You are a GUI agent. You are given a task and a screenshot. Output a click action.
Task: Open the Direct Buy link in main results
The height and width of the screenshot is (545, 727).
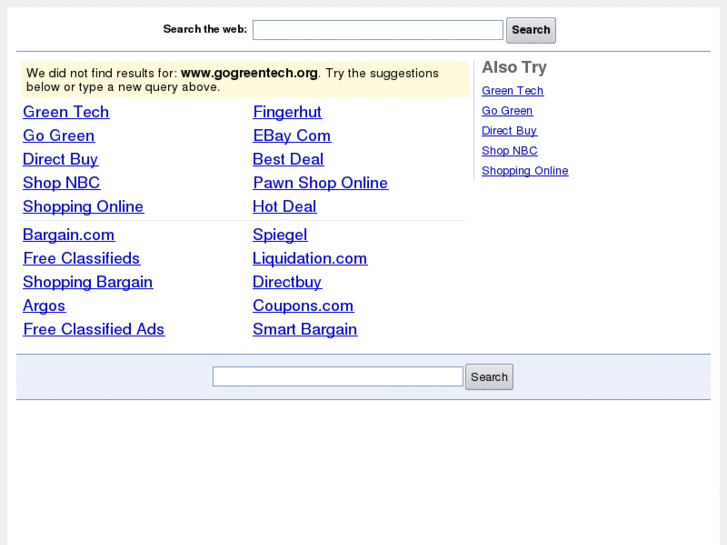61,159
